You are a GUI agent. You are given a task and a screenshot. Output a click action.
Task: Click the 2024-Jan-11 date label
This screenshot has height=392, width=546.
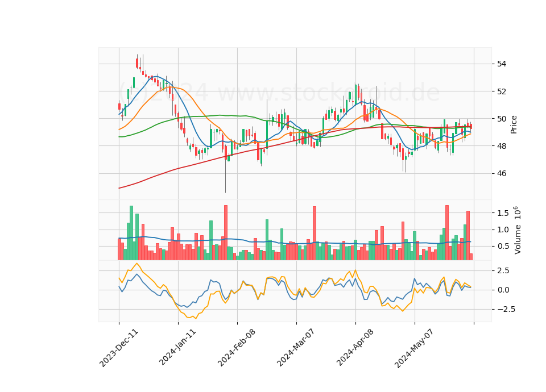pos(177,348)
